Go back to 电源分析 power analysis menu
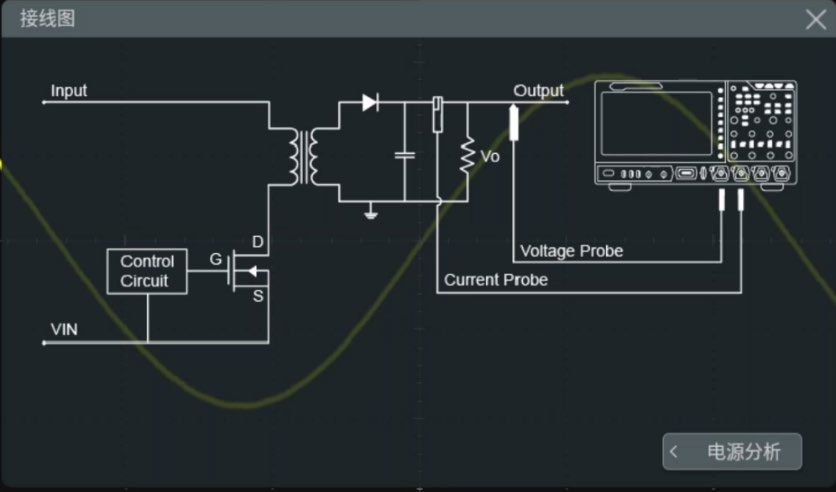 (732, 451)
